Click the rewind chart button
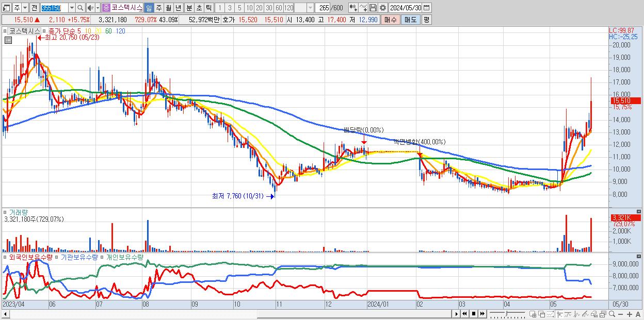Image resolution: width=644 pixels, height=320 pixels. click(464, 314)
